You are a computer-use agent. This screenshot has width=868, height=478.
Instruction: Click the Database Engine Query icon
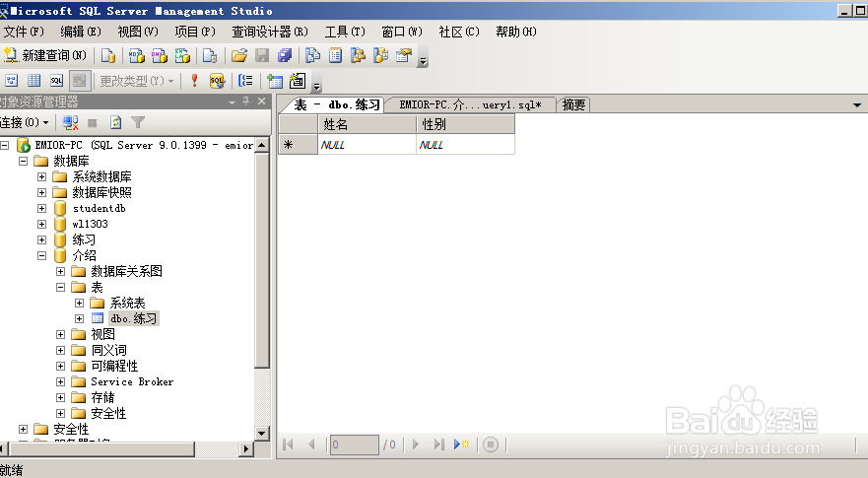point(108,55)
